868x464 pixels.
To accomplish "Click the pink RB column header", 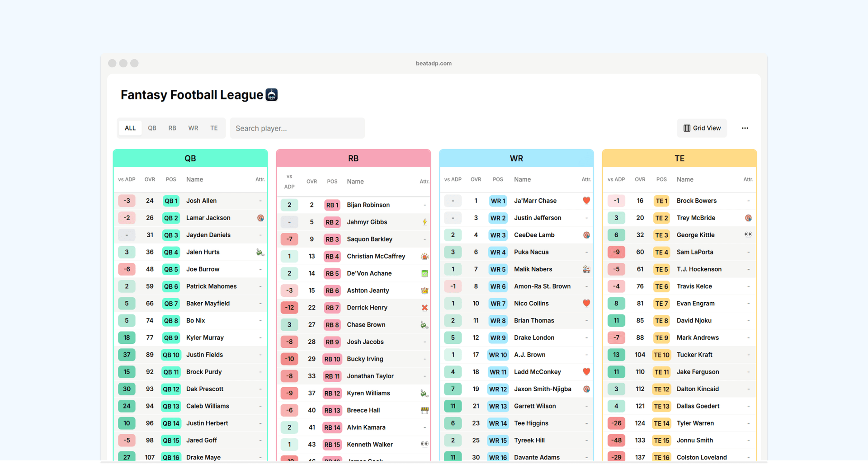I will point(354,158).
